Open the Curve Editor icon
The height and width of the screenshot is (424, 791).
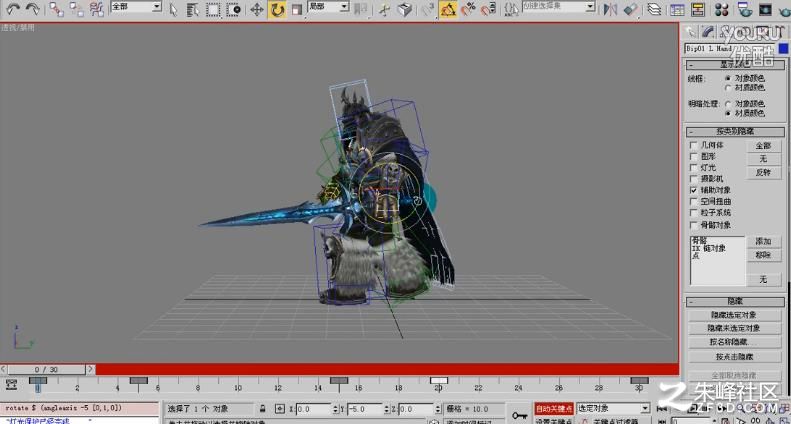tap(677, 9)
